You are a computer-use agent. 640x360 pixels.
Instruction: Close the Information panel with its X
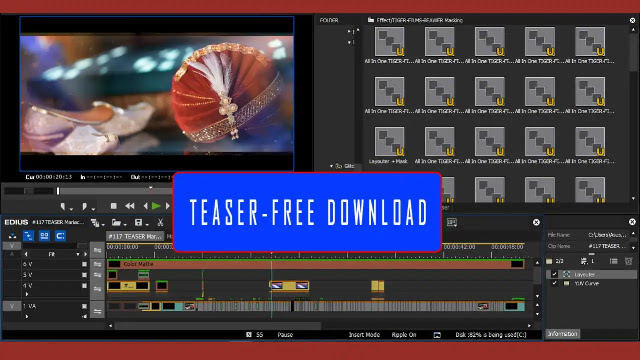(x=632, y=222)
